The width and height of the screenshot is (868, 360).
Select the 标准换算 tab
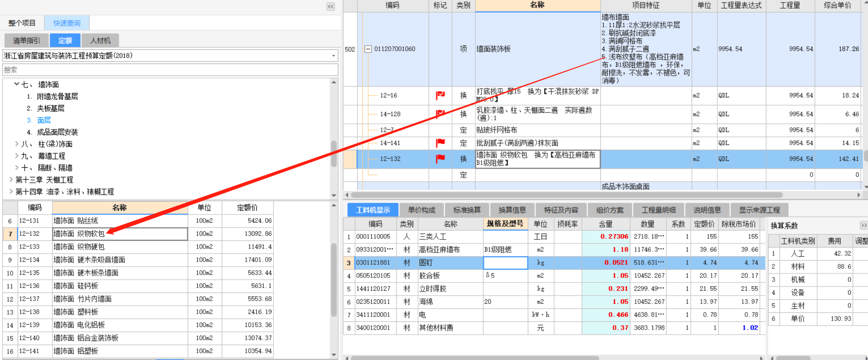[467, 210]
